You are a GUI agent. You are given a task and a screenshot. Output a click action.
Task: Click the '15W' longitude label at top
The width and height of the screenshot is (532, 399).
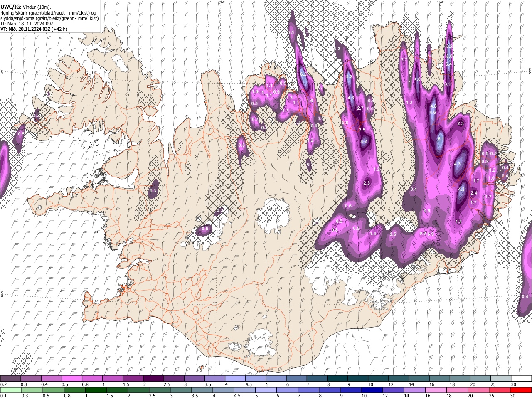coord(440,2)
